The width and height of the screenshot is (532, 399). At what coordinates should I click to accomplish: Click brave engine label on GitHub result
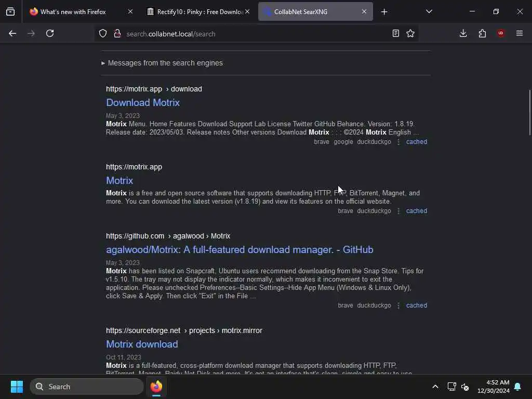point(345,305)
